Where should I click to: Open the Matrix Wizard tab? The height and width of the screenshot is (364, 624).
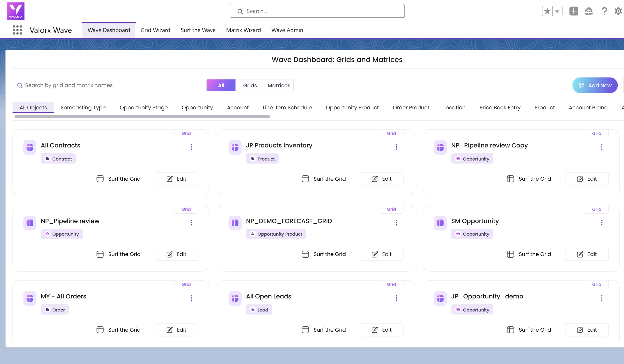[x=243, y=30]
